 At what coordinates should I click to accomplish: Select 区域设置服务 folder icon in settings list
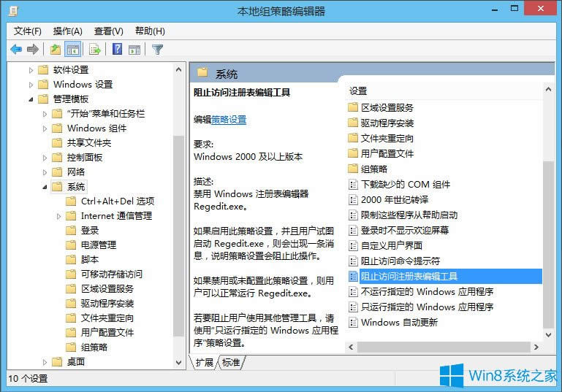tap(353, 107)
